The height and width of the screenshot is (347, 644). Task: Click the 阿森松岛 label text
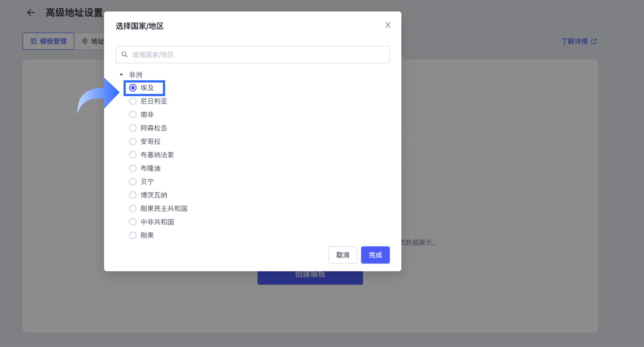coord(154,128)
